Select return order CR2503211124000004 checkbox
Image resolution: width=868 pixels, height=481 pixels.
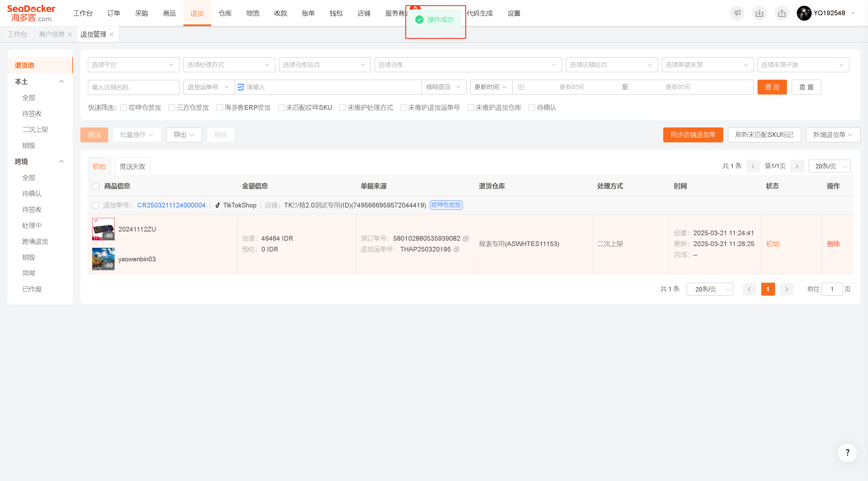coord(96,205)
